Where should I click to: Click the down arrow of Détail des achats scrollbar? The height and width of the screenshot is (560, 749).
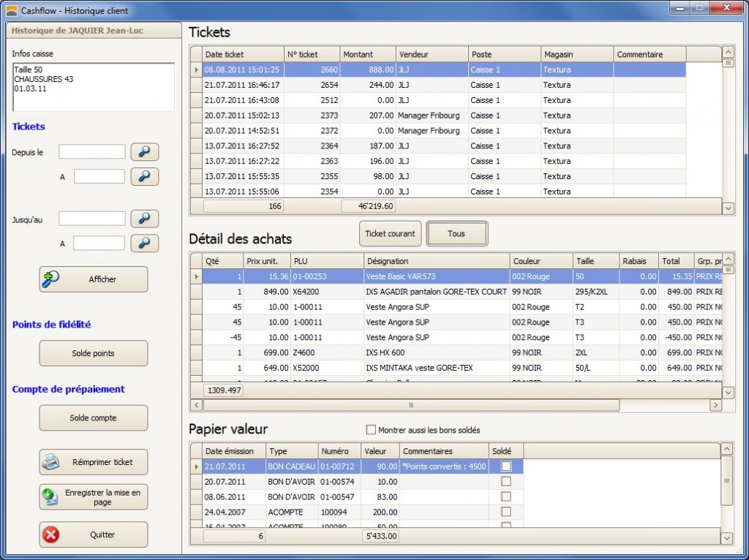(728, 393)
